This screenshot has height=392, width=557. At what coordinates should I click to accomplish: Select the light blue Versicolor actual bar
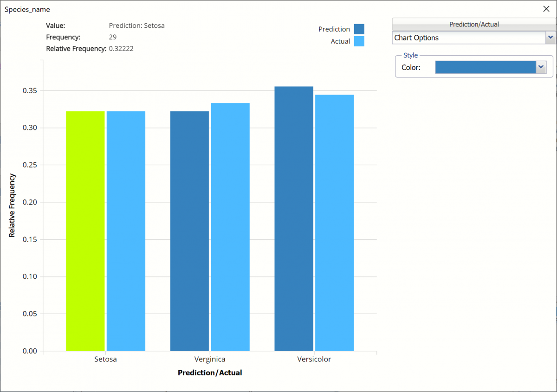(334, 223)
